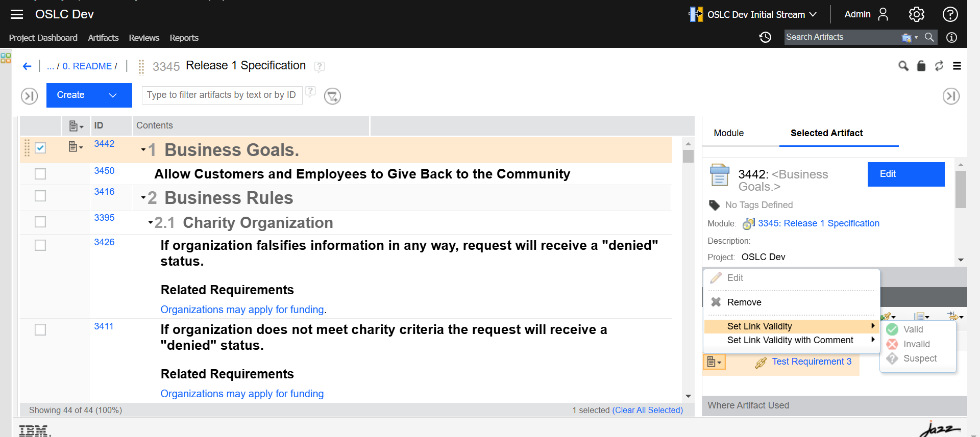Choose Valid from link validity submenu
Image resolution: width=980 pixels, height=437 pixels.
coord(913,329)
